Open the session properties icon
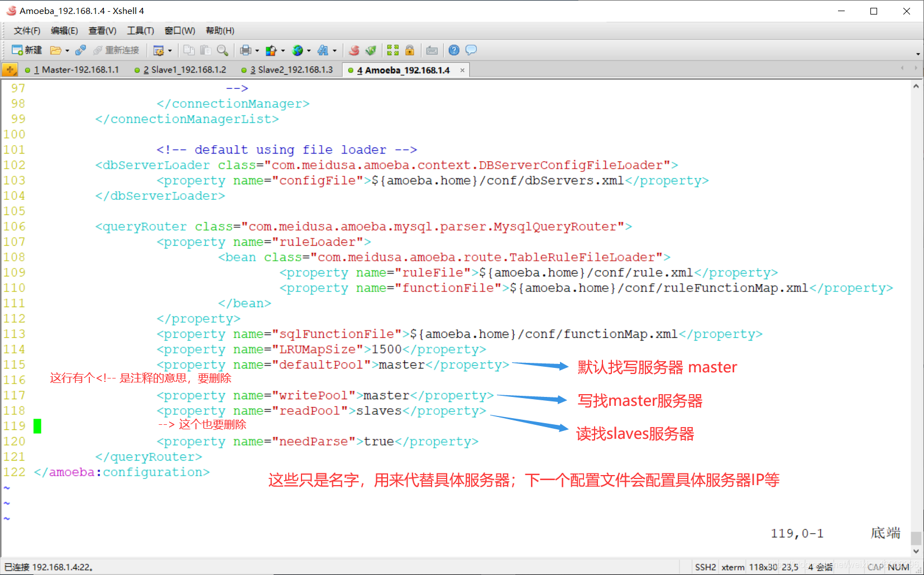924x575 pixels. coord(159,50)
